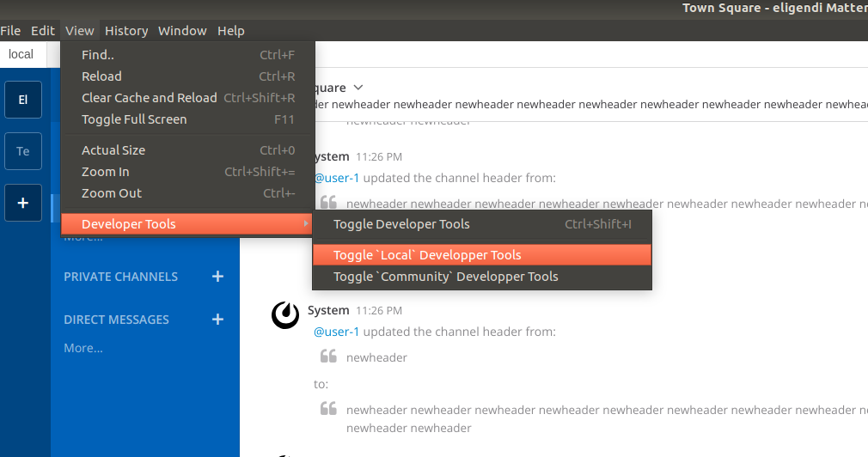Click the System avatar icon

pyautogui.click(x=285, y=314)
